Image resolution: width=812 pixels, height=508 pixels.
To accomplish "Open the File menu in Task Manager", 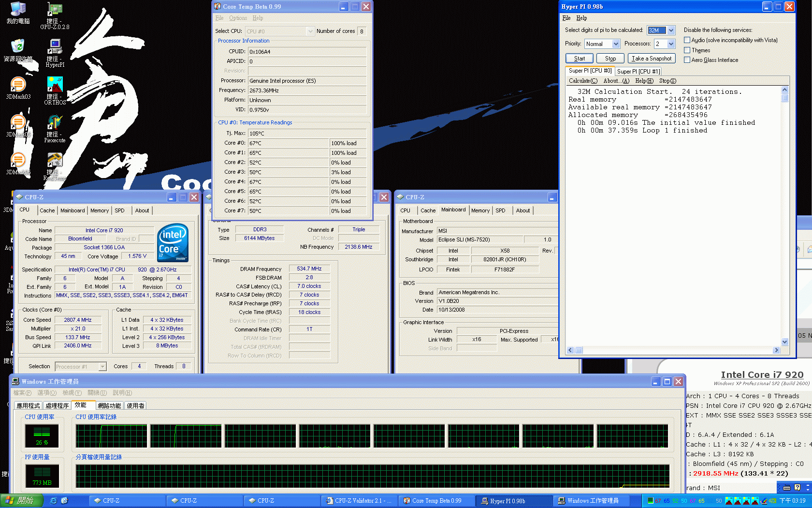I will [x=22, y=393].
